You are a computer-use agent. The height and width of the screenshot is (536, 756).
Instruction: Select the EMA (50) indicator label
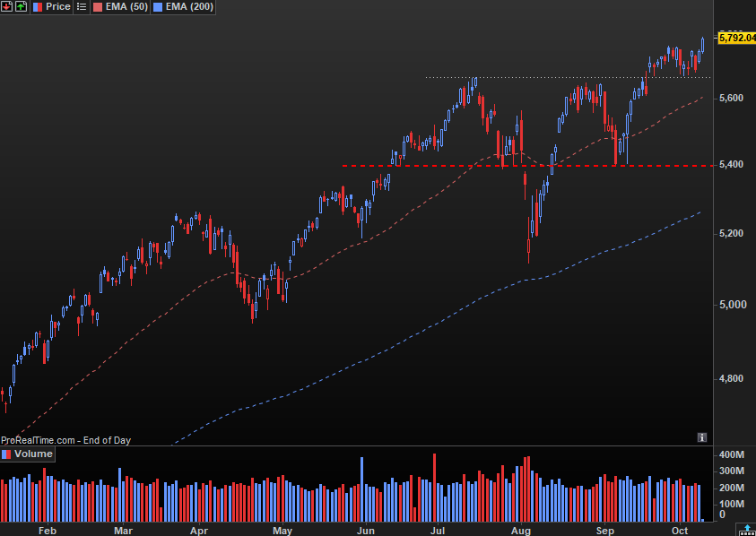tap(126, 7)
